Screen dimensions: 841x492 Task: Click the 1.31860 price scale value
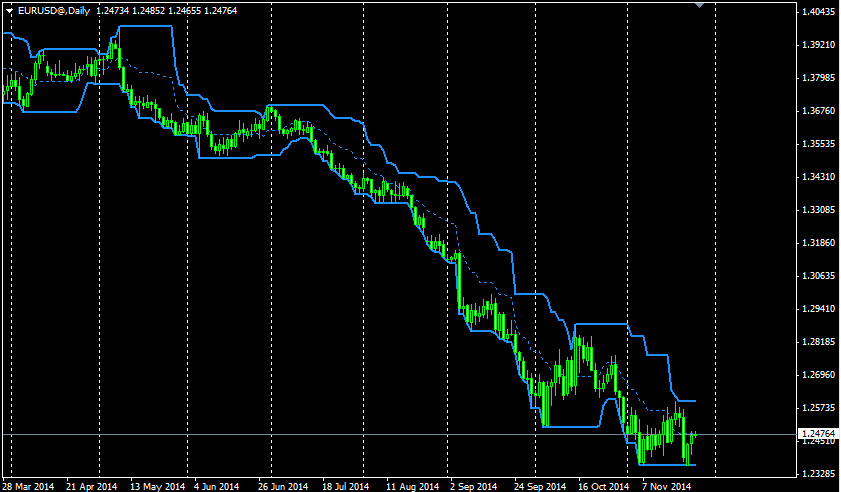point(818,243)
